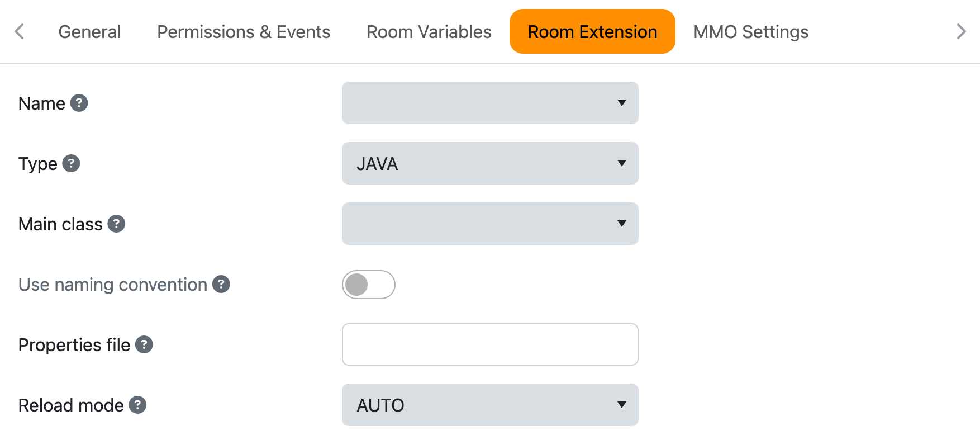Screen dimensions: 980x435
Task: Click the left chevron to scroll tabs back
Action: point(19,31)
